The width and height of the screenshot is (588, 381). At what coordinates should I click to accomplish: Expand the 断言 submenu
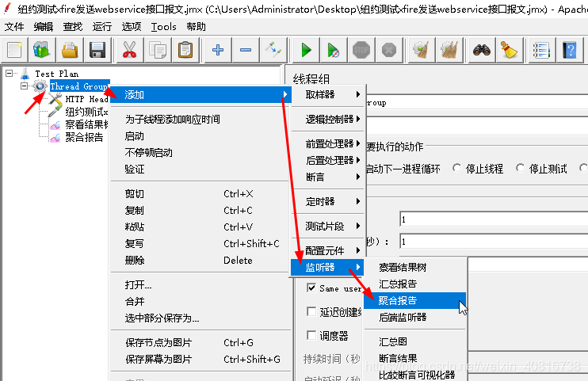click(327, 177)
